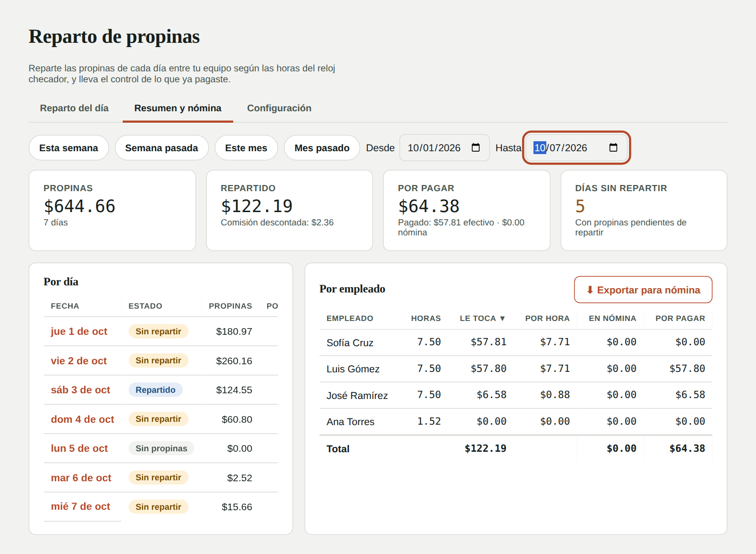Screen dimensions: 756x554
Task: Focus the Hasta date field 10/07/2026
Action: tap(576, 148)
